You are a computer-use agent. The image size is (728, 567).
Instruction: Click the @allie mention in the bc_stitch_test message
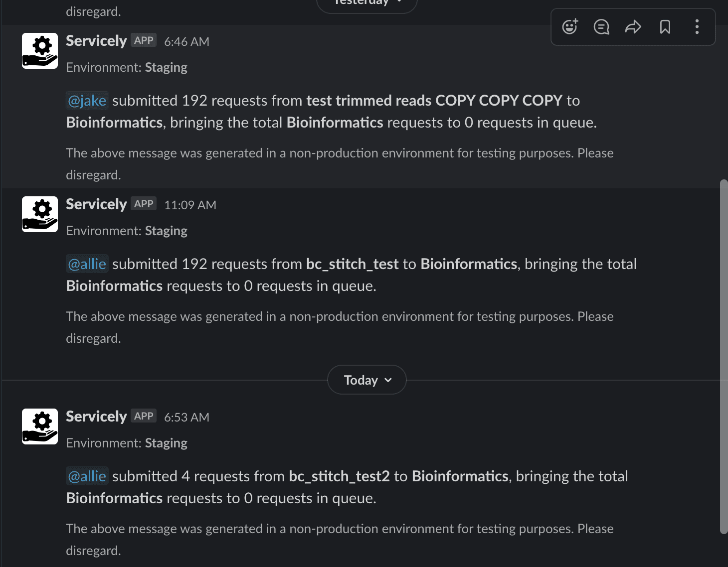pyautogui.click(x=87, y=264)
